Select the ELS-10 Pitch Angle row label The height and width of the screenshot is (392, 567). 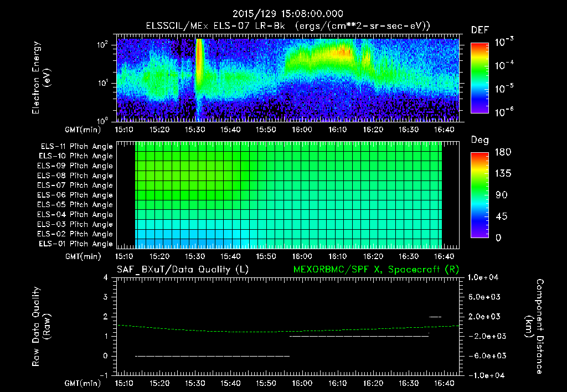76,156
